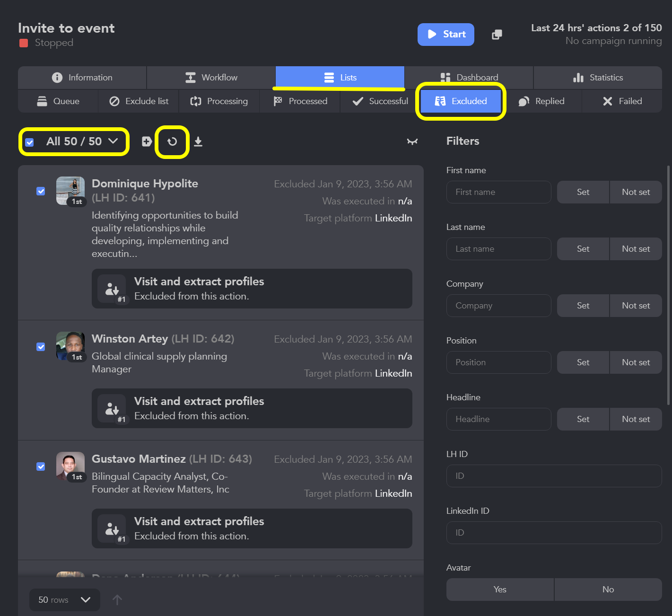Open Dominique Hypolite's profile avatar

click(70, 190)
